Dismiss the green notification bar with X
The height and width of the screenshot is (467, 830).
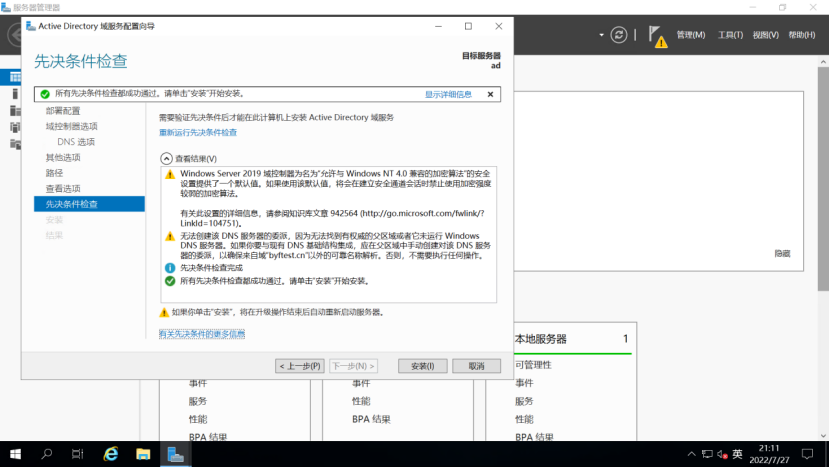click(490, 94)
